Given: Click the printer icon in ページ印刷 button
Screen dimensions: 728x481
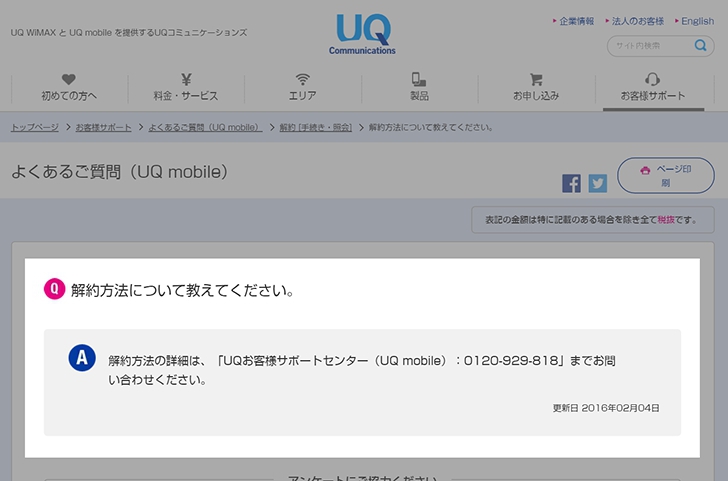Looking at the screenshot, I should 645,170.
